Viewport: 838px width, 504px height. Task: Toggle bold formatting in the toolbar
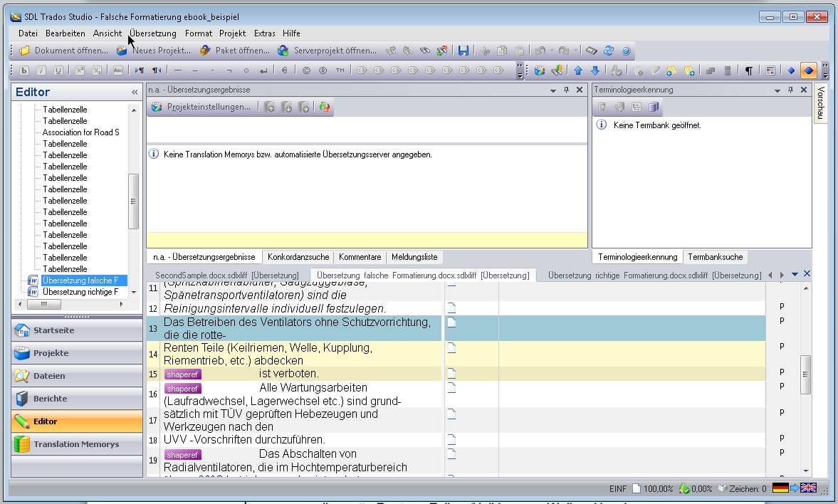coord(23,70)
